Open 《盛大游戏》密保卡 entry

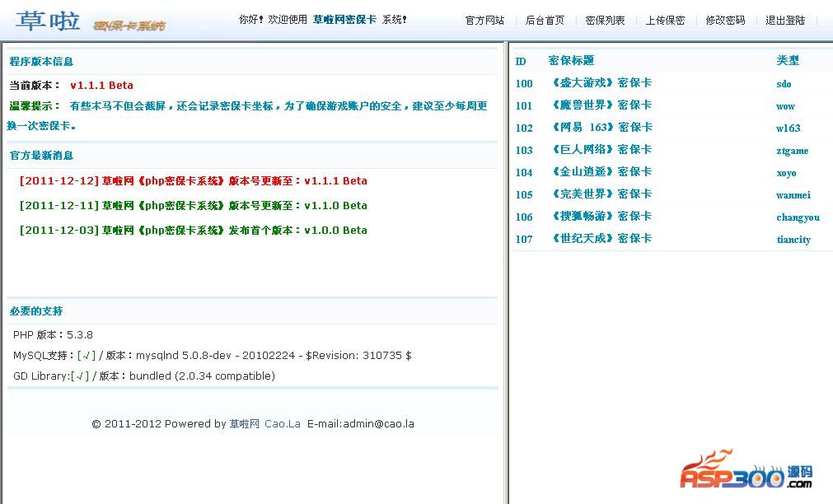click(x=602, y=83)
